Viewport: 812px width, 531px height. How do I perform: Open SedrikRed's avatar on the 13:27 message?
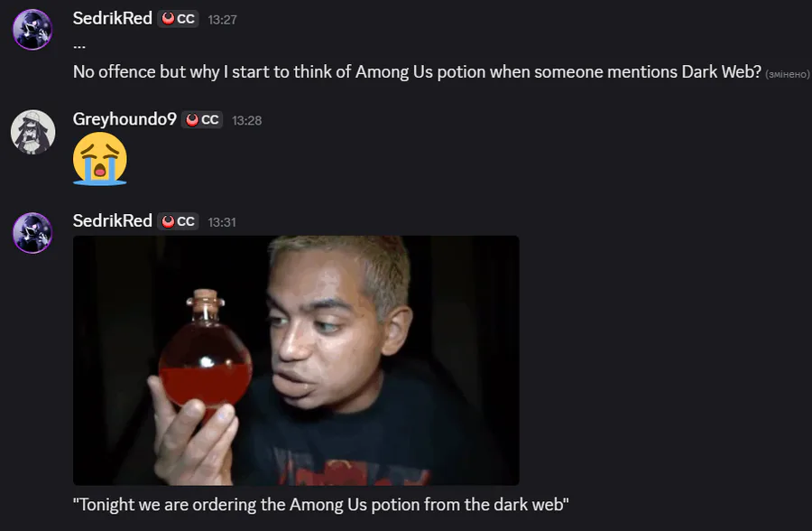(32, 30)
